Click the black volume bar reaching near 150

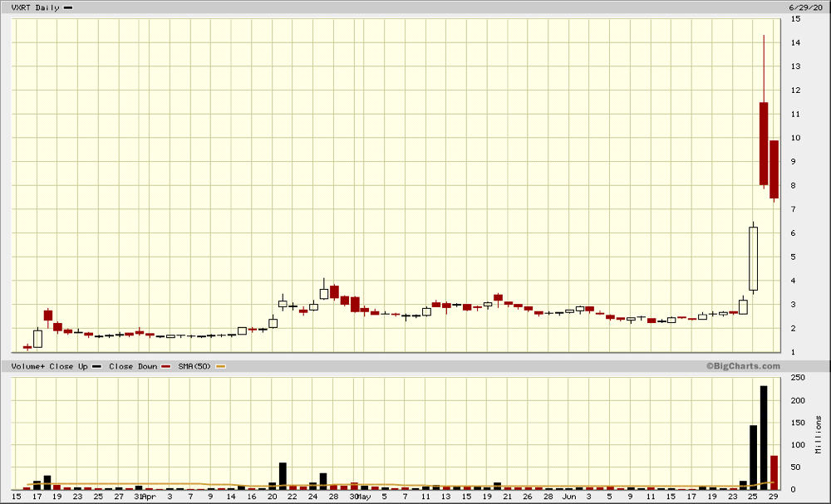tap(753, 458)
